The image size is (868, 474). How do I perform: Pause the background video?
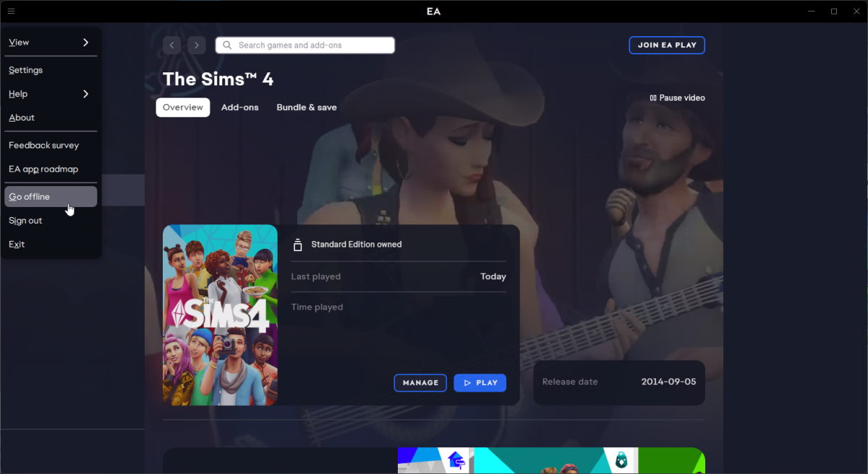[677, 98]
